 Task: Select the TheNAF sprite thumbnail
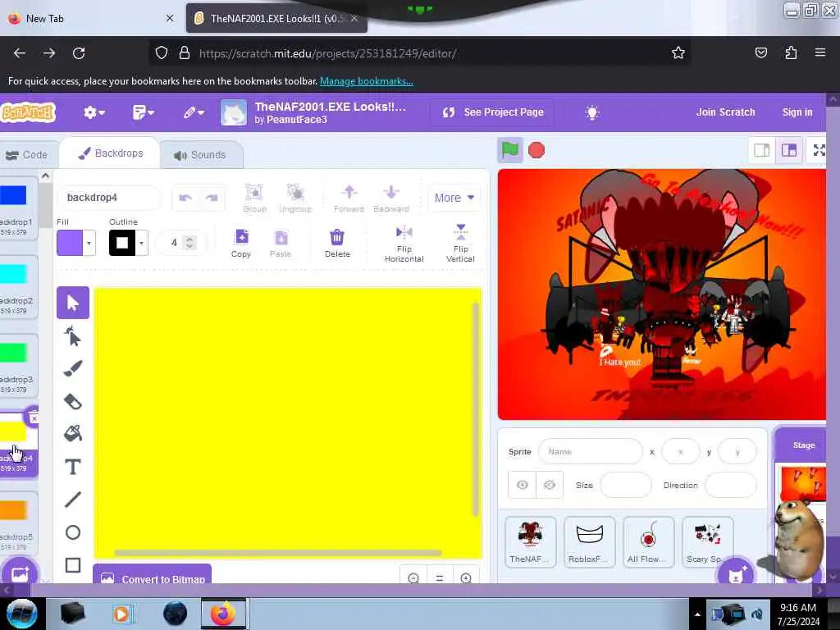tap(530, 541)
